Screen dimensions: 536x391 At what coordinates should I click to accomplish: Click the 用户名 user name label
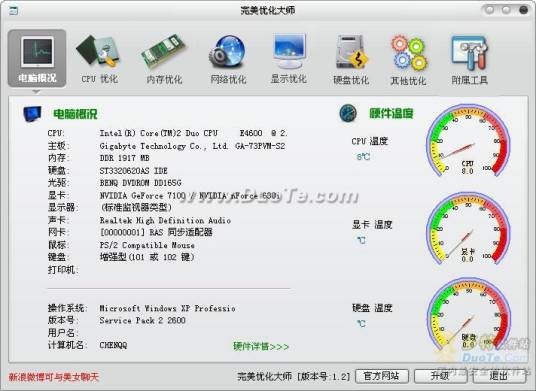(x=63, y=333)
